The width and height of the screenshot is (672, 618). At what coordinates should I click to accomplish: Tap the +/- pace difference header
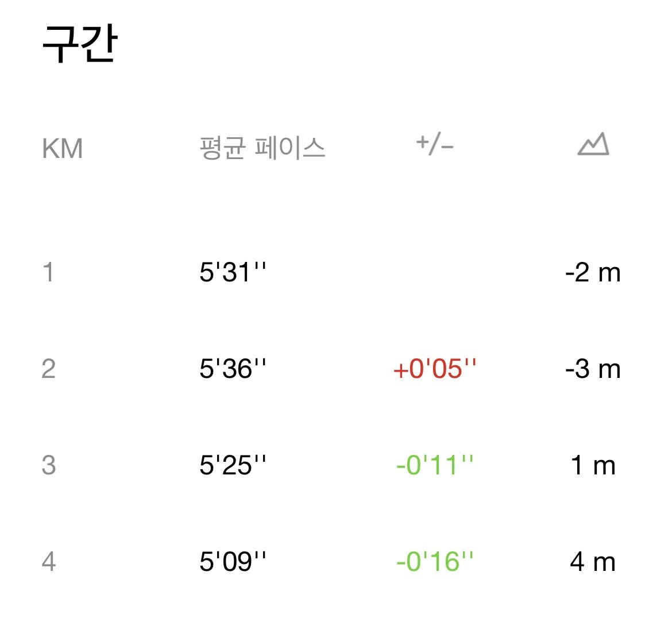(x=435, y=144)
